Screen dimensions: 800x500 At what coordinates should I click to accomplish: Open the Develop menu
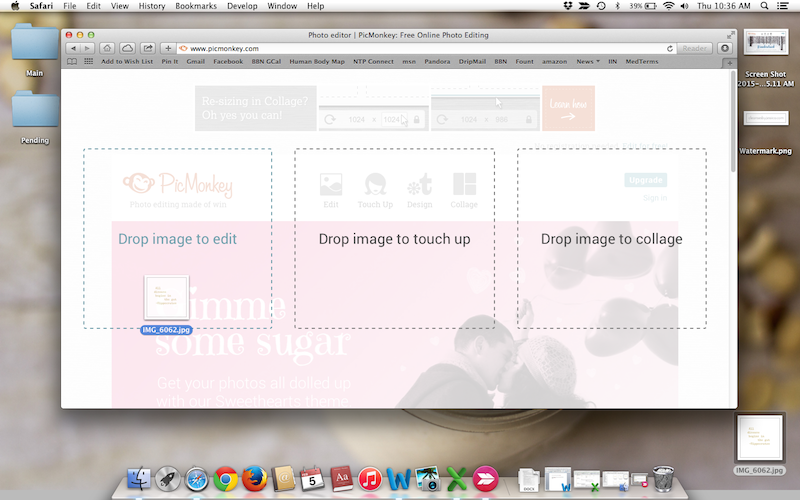(242, 6)
